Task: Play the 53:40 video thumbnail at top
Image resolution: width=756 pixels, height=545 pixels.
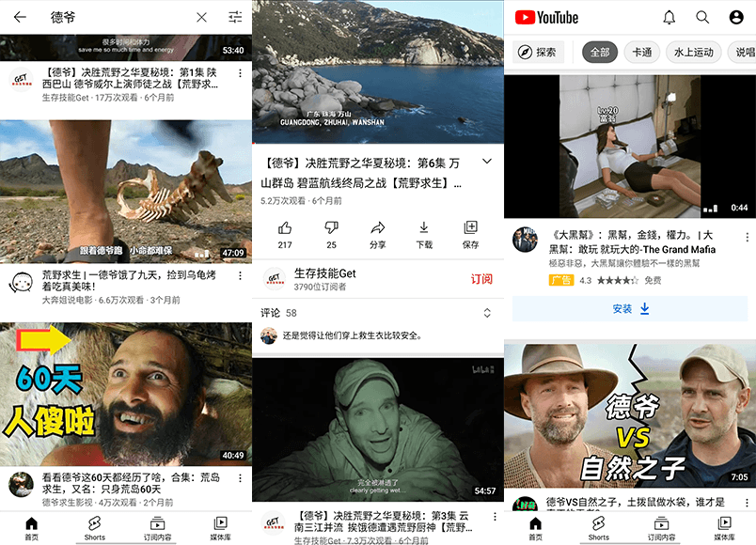Action: point(126,48)
